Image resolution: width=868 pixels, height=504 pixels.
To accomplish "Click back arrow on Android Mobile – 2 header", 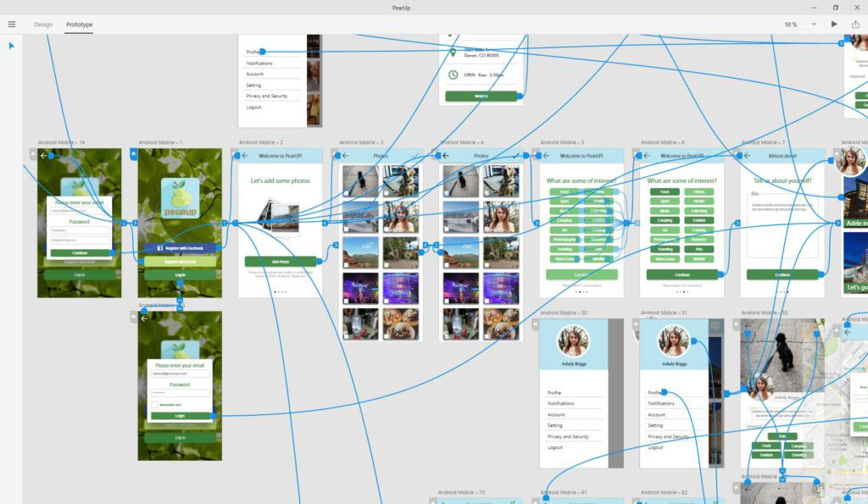I will (x=245, y=156).
